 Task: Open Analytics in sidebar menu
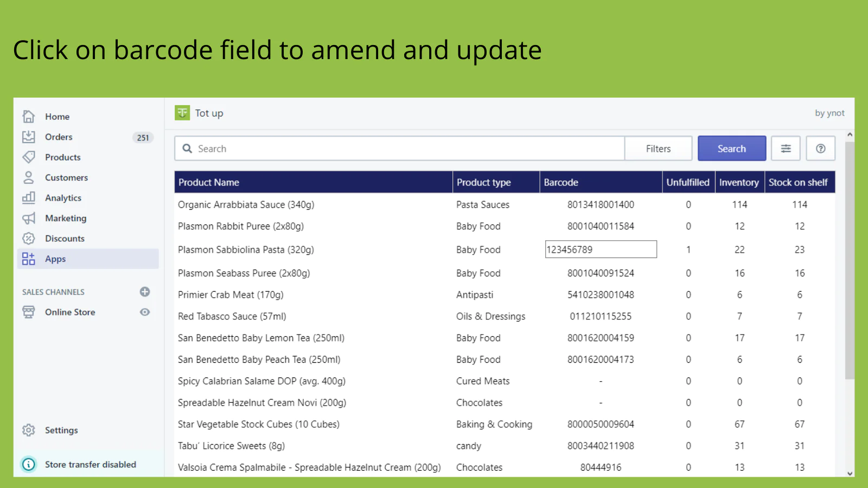pyautogui.click(x=63, y=198)
